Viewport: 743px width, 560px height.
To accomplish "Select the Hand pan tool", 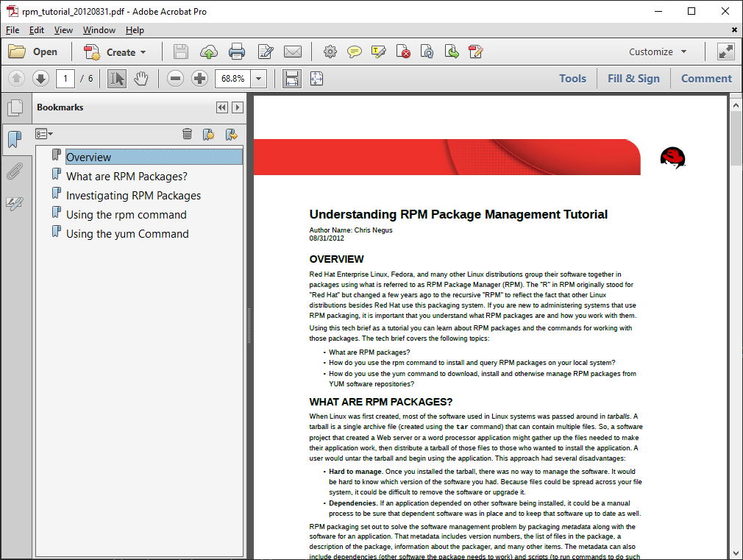I will (x=141, y=78).
